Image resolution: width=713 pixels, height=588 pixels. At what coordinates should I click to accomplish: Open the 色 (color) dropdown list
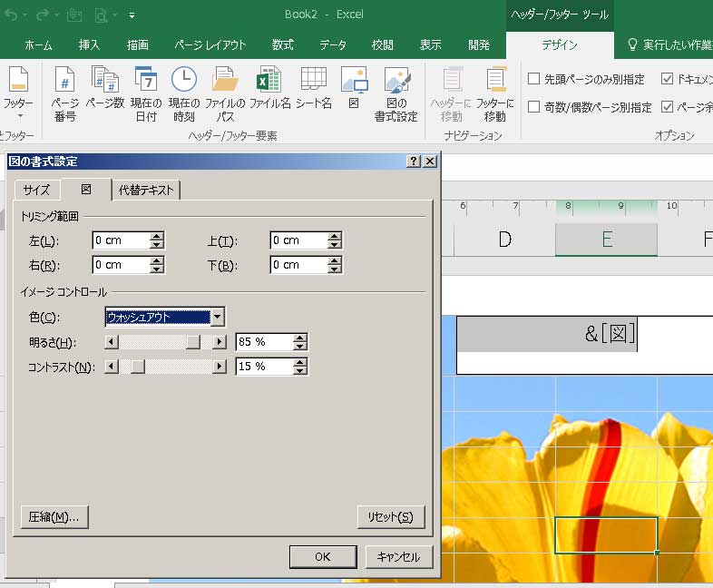coord(217,317)
